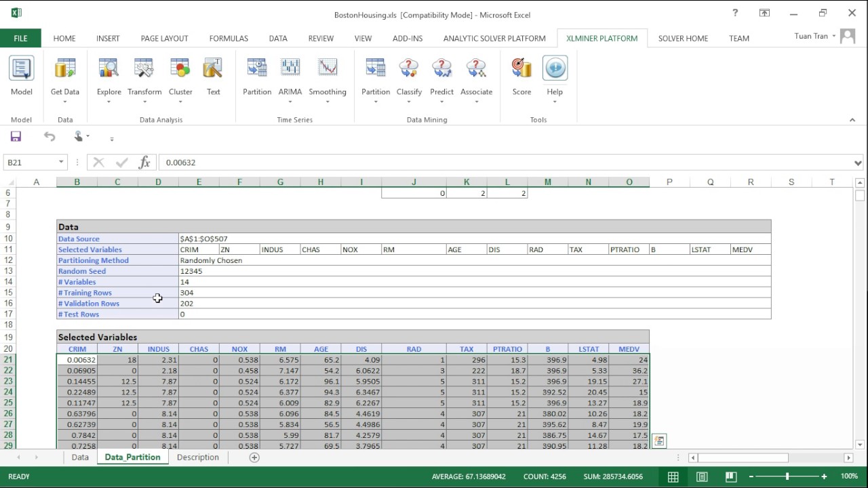Launch the Text mining tool
The width and height of the screenshot is (868, 488).
click(x=213, y=77)
